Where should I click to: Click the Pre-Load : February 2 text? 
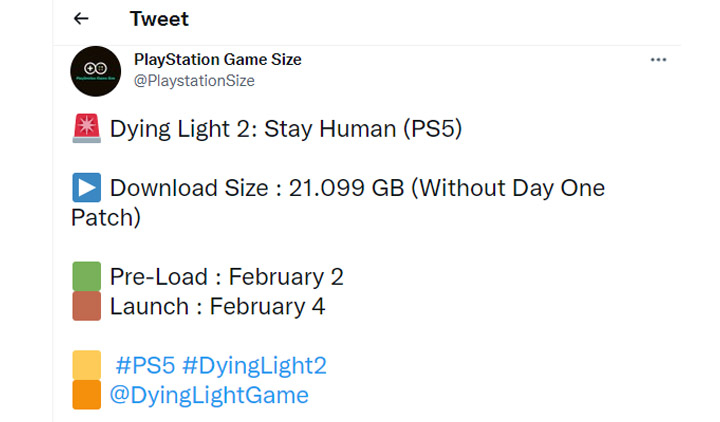click(227, 276)
